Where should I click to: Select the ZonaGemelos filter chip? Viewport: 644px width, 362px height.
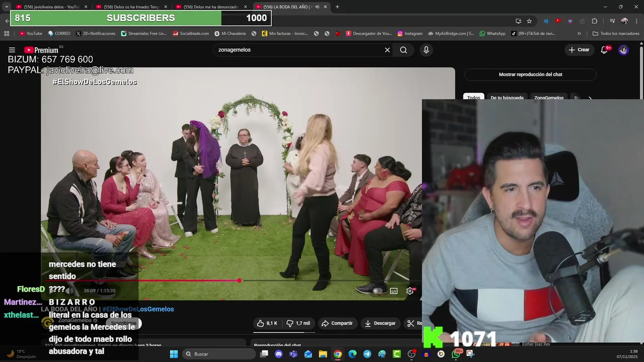click(x=549, y=98)
